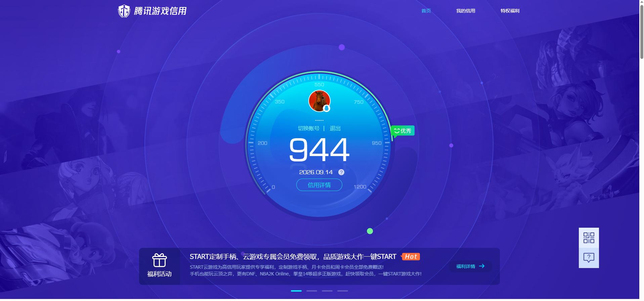Go to 首页 navigation tab

(x=426, y=11)
